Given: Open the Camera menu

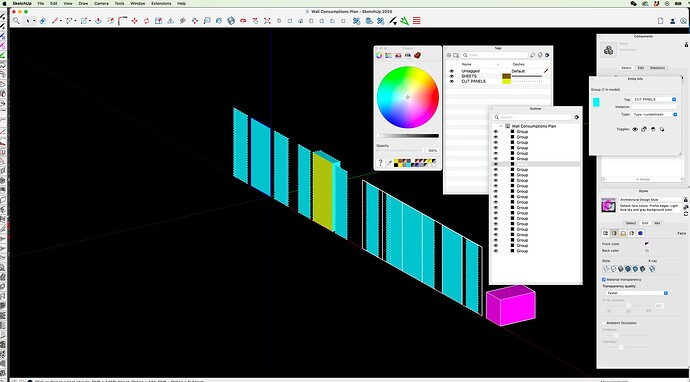Looking at the screenshot, I should click(x=101, y=3).
